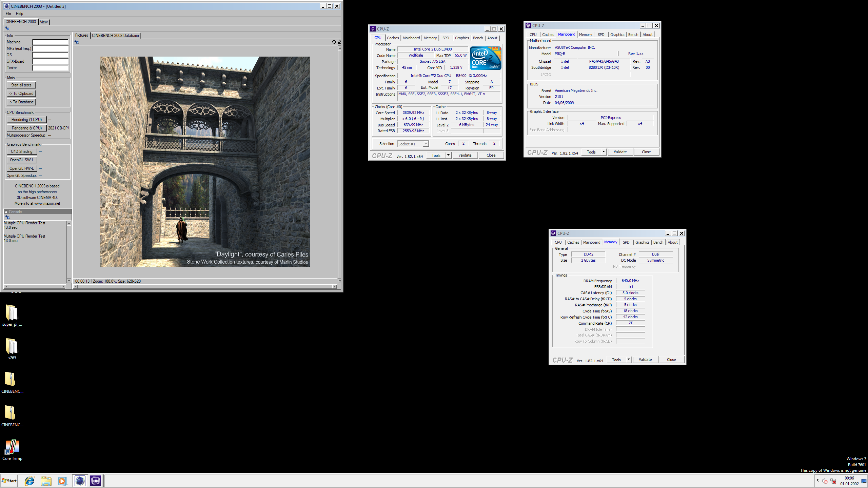Click the console vertical scrollbar down arrow
The image size is (868, 488).
69,281
